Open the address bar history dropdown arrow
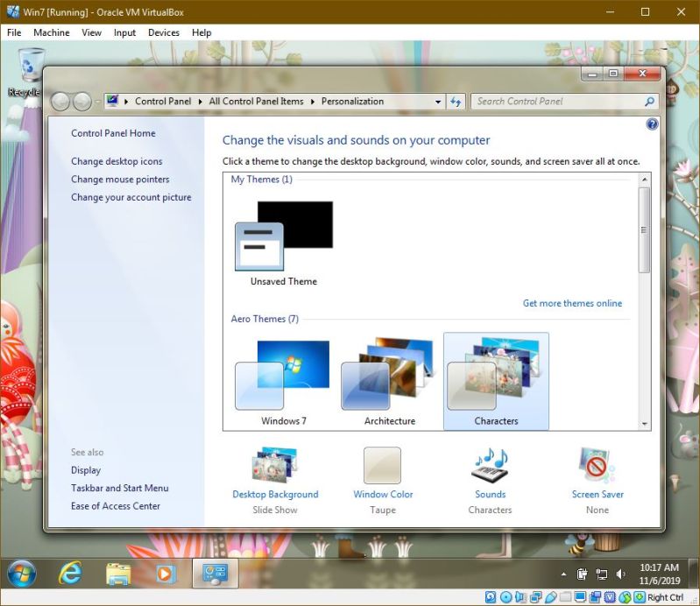The height and width of the screenshot is (606, 700). click(438, 102)
